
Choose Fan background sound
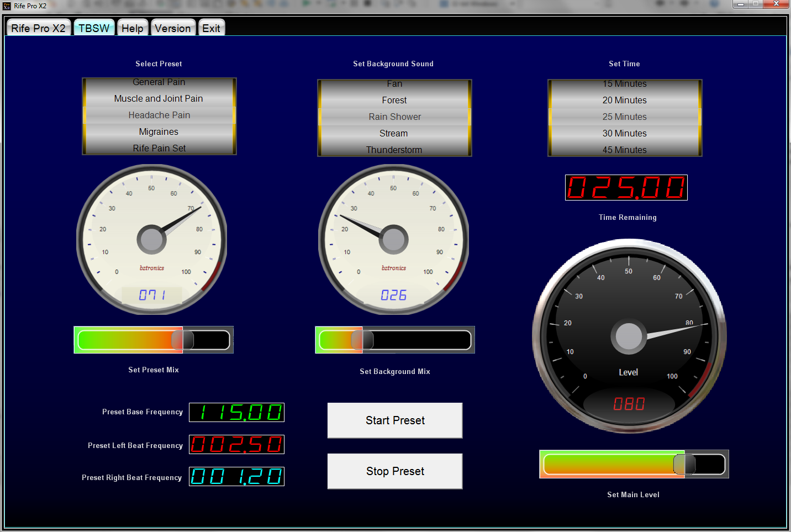394,84
